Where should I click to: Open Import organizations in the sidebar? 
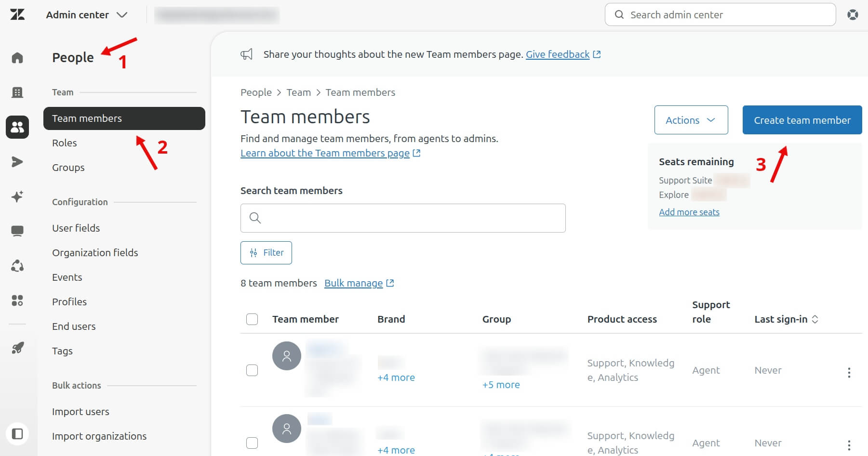(99, 436)
